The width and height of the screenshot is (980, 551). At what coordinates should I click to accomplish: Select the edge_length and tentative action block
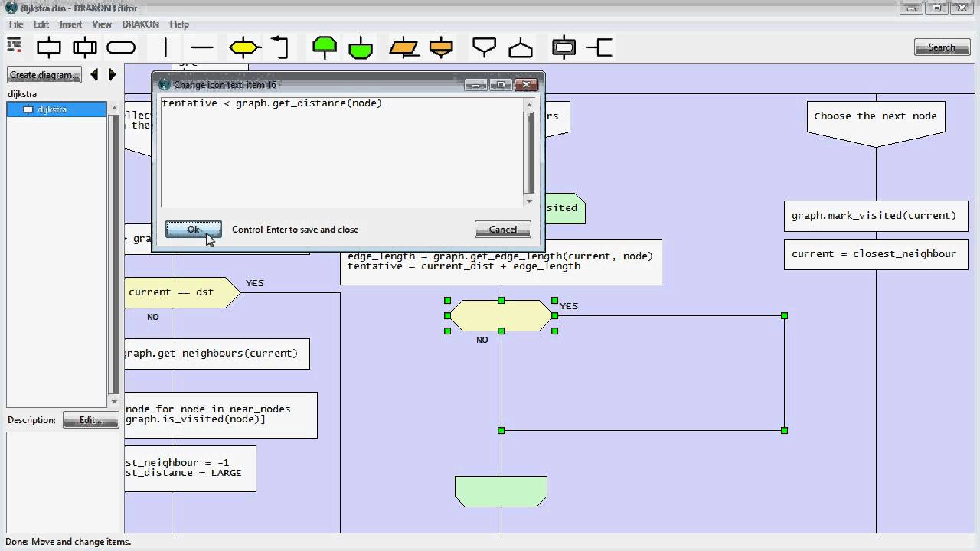click(x=501, y=262)
